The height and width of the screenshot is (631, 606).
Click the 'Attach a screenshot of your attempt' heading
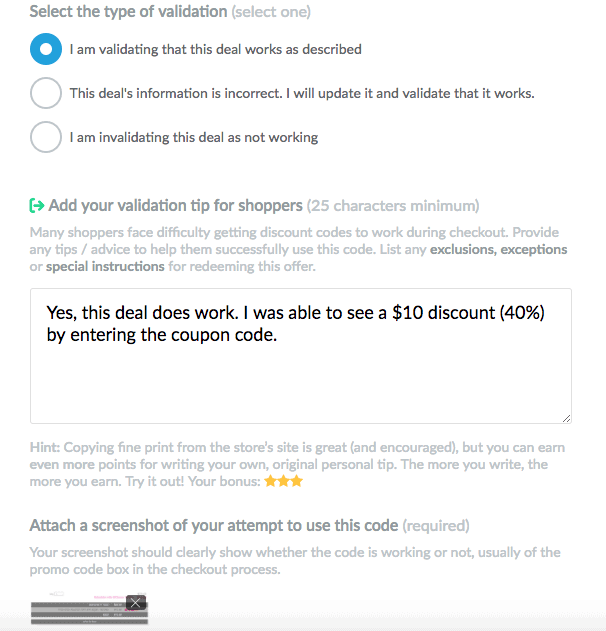pos(213,525)
